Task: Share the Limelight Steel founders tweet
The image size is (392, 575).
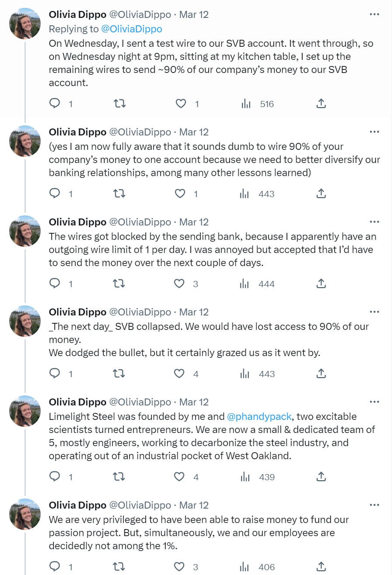Action: [321, 477]
